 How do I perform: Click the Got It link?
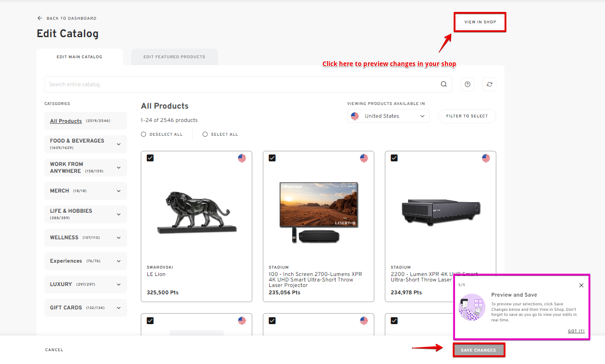tap(576, 331)
